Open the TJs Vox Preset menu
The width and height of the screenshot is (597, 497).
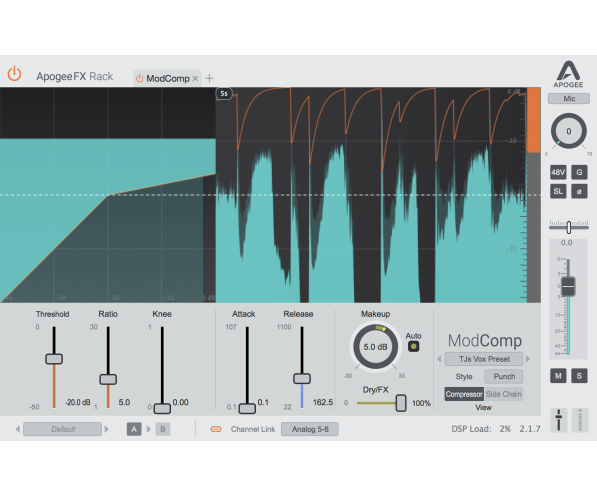pyautogui.click(x=484, y=359)
